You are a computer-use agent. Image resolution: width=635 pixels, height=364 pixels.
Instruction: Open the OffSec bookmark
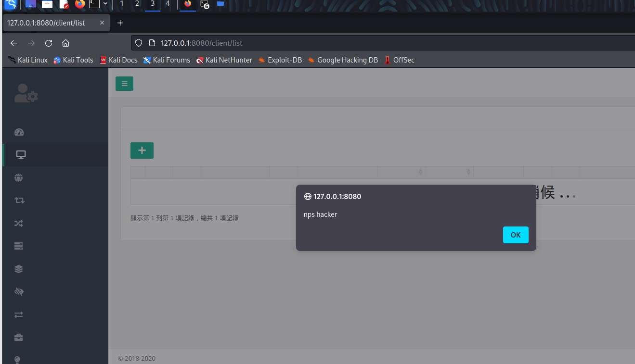click(x=399, y=60)
